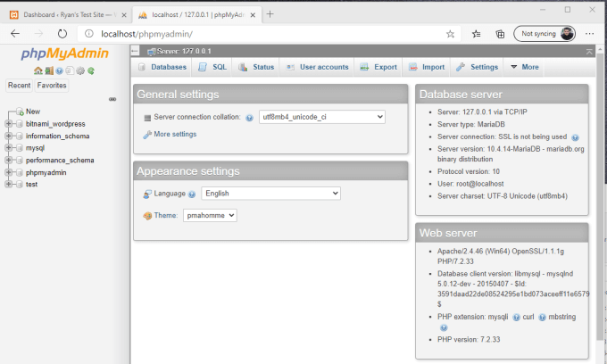
Task: Click the Recent button in sidebar
Action: click(20, 86)
